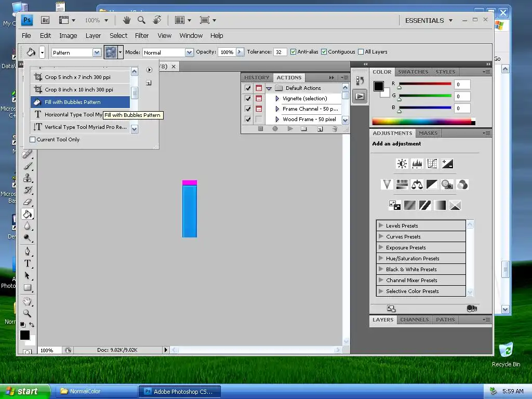This screenshot has width=532, height=399.
Task: Select the Rectangle shape tool
Action: pos(28,288)
